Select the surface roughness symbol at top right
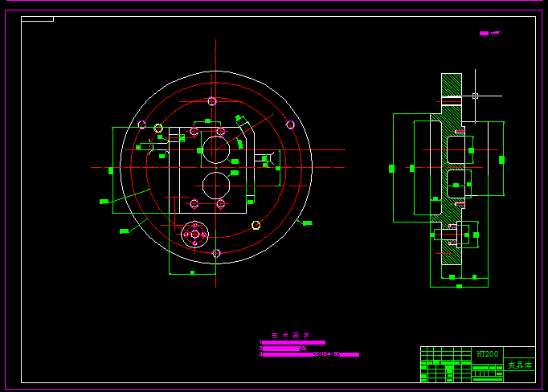The height and width of the screenshot is (392, 548). click(x=490, y=33)
